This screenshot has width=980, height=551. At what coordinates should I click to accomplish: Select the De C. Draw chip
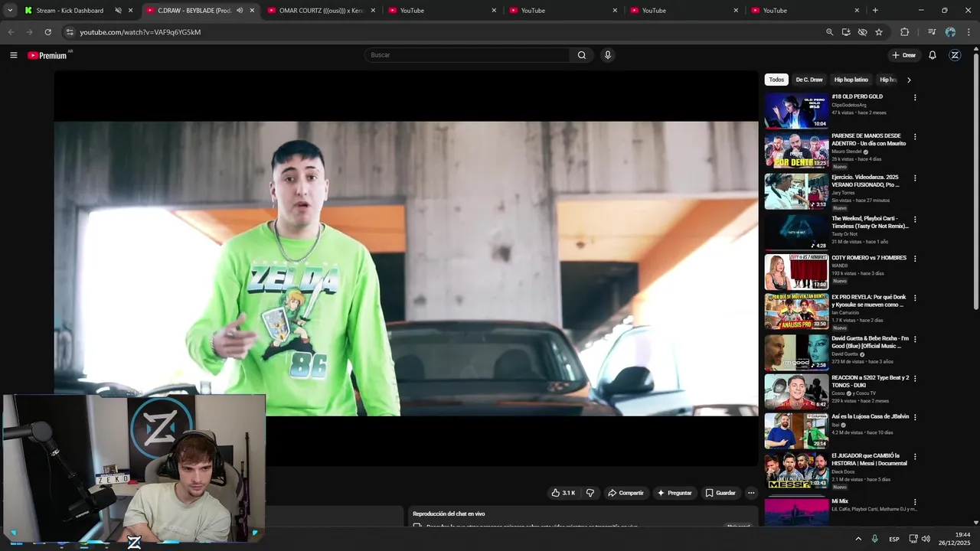[x=809, y=80]
